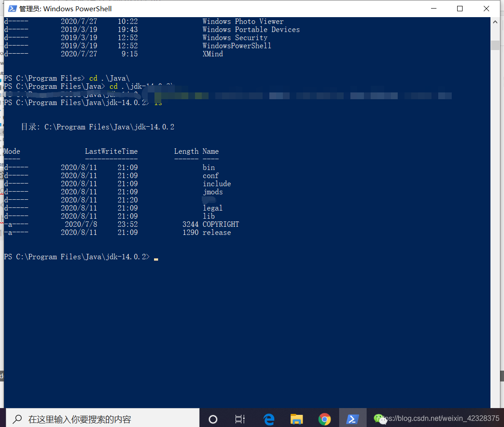The height and width of the screenshot is (427, 504).
Task: Click the 'lib' directory name
Action: coord(209,216)
